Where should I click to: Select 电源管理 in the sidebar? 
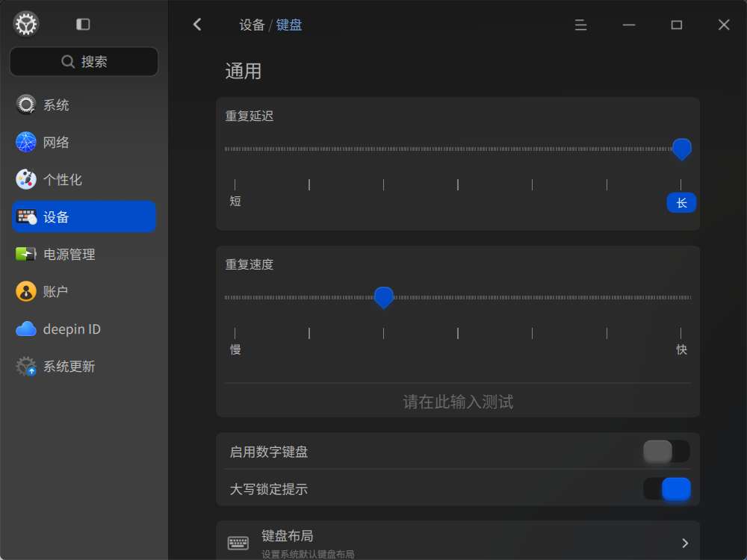pos(84,254)
